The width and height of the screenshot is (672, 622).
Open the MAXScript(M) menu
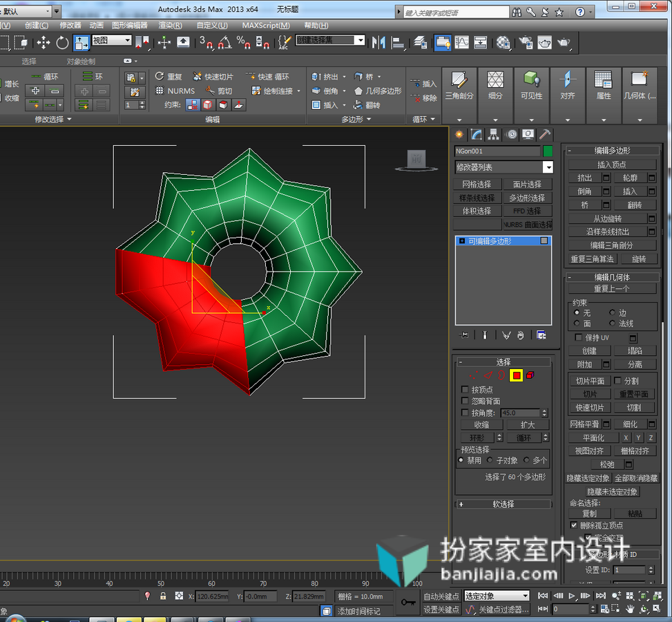[x=266, y=26]
